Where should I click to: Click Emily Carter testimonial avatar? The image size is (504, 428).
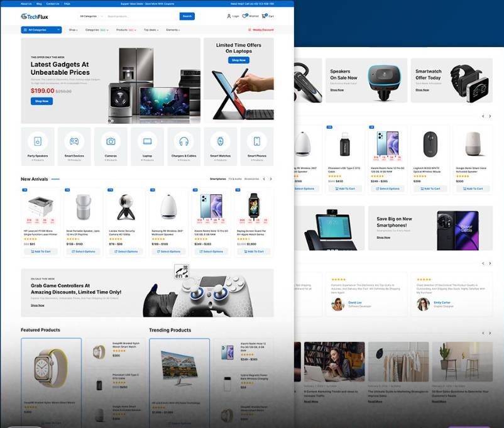pos(424,304)
